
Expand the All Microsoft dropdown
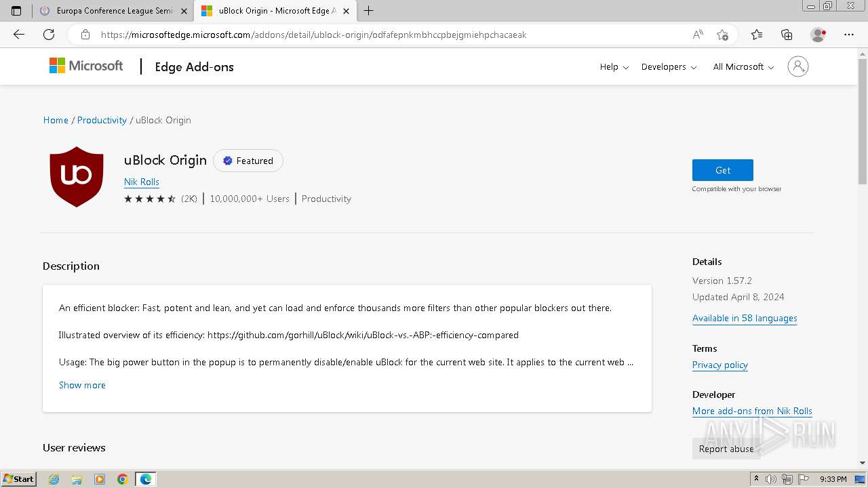point(743,66)
